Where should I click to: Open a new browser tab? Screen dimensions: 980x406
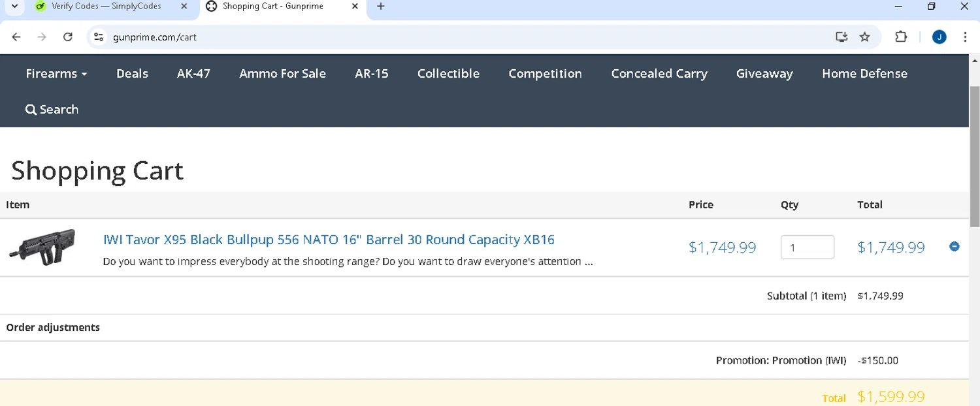click(x=381, y=7)
